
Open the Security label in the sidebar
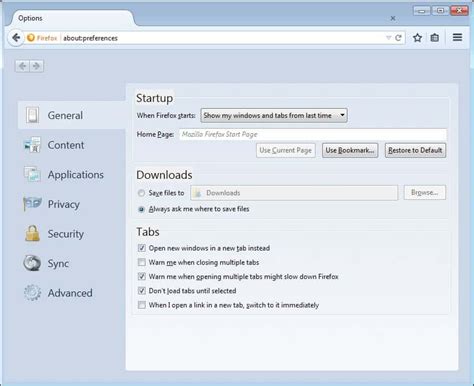pyautogui.click(x=66, y=234)
